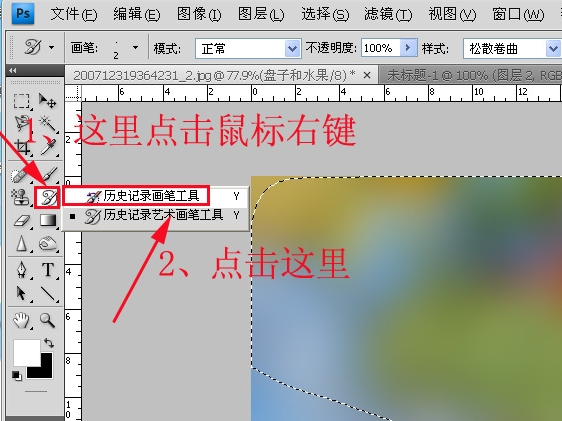The width and height of the screenshot is (562, 421).
Task: Select the Brush tool
Action: click(x=49, y=174)
